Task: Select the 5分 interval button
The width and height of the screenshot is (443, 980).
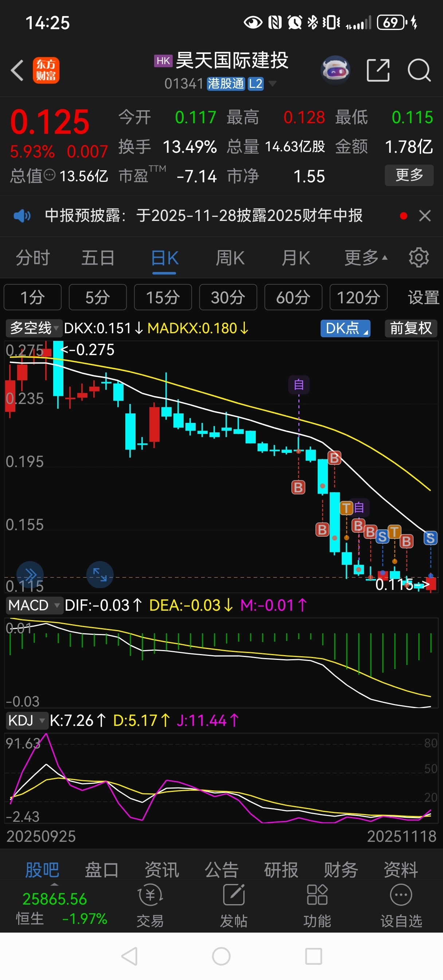Action: click(98, 297)
